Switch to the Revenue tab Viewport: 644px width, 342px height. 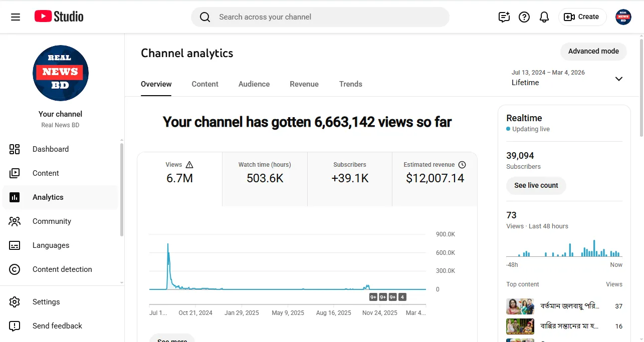[304, 84]
